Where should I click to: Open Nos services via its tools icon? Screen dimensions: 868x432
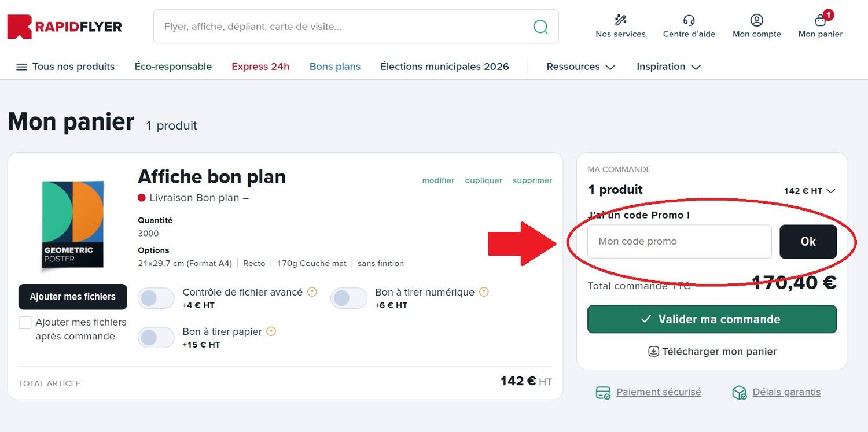(x=620, y=19)
